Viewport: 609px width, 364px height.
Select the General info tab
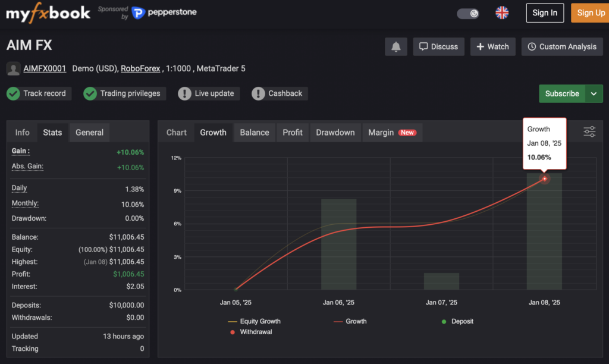tap(89, 133)
